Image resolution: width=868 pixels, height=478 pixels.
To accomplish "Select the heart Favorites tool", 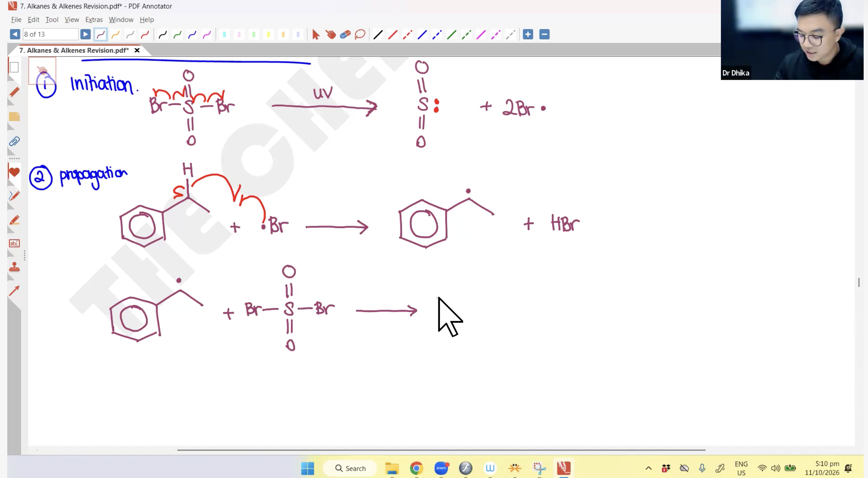I will [x=14, y=172].
